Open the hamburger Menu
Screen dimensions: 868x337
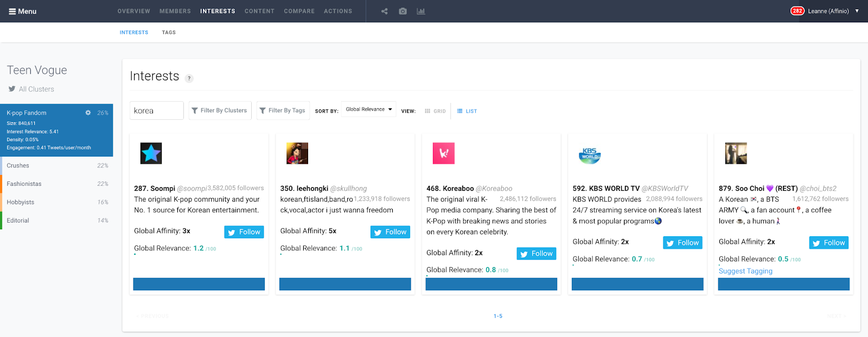(x=22, y=11)
